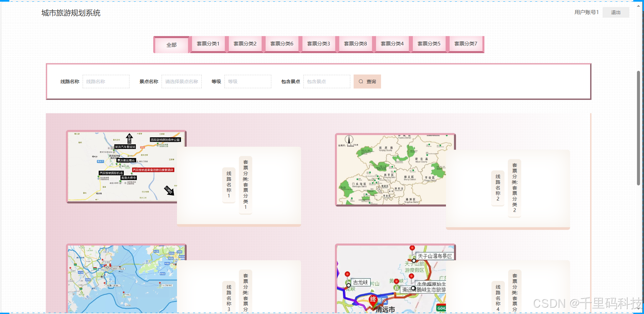Open the 景点名称 select dropdown
This screenshot has height=314, width=644.
click(x=182, y=82)
